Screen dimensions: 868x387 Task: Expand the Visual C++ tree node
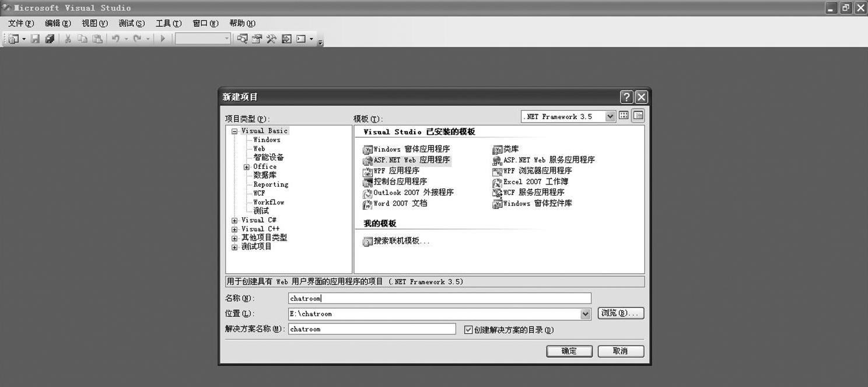point(235,229)
